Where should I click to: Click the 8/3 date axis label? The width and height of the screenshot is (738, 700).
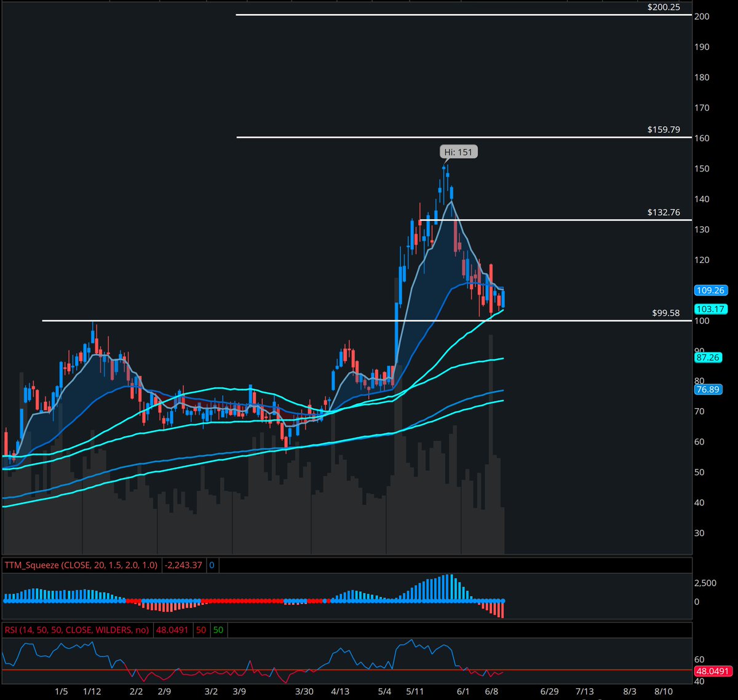tap(630, 691)
